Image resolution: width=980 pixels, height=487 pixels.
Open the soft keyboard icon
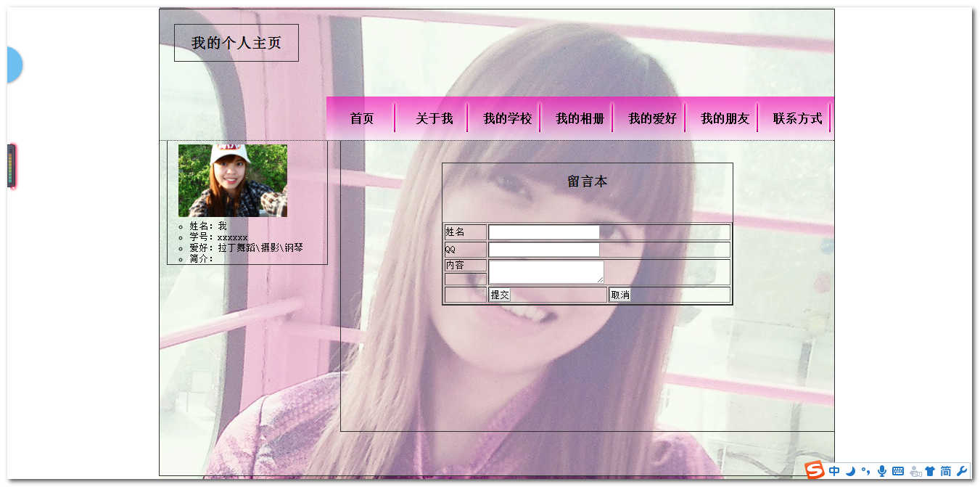click(898, 471)
